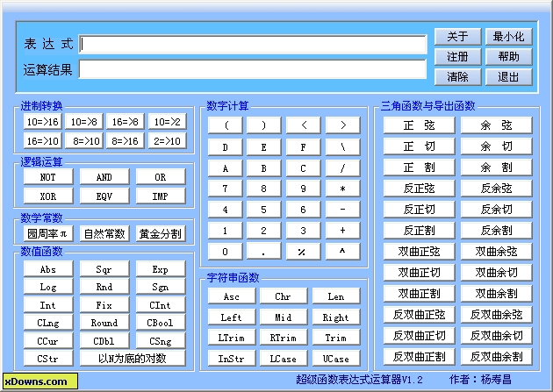
Task: Select the 10=>8 conversion button
Action: (x=84, y=122)
